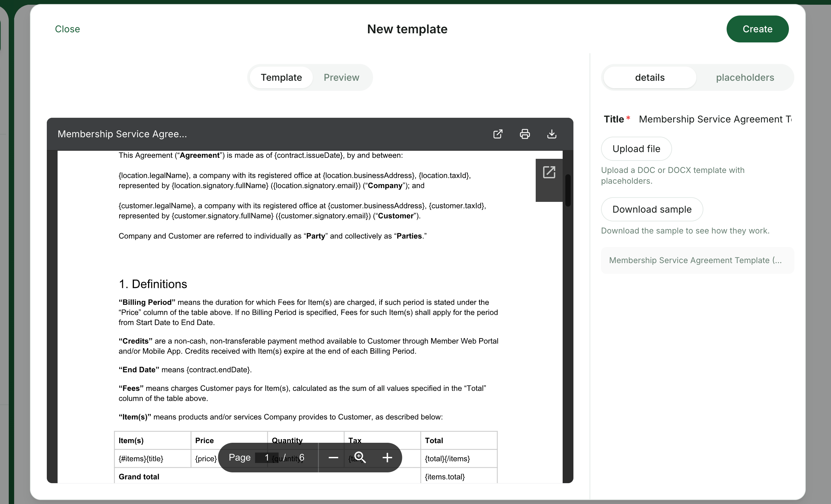Print the Membership Service Agreement document
The height and width of the screenshot is (504, 831).
(525, 134)
